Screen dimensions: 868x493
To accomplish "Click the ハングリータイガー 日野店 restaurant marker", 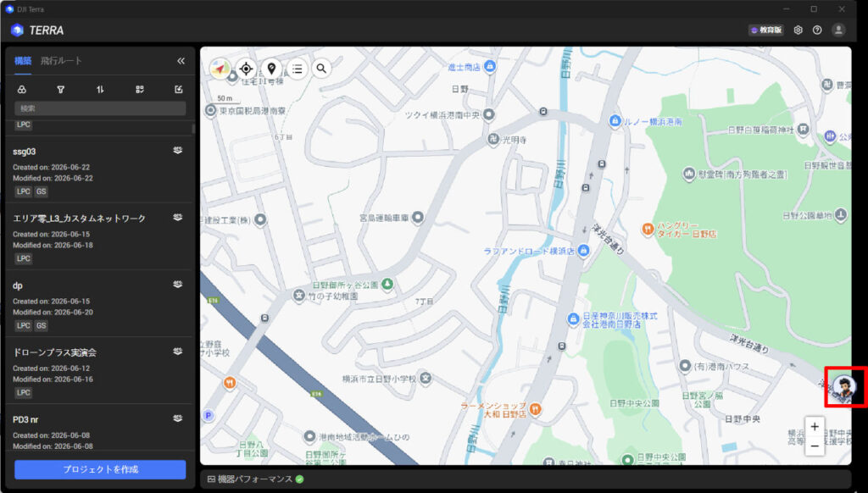I will pos(648,229).
